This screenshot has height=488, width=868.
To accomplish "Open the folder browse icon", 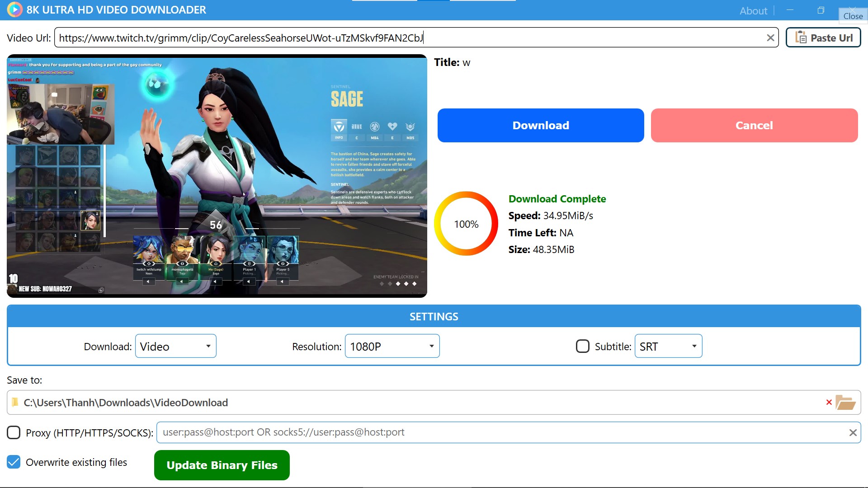I will (845, 402).
